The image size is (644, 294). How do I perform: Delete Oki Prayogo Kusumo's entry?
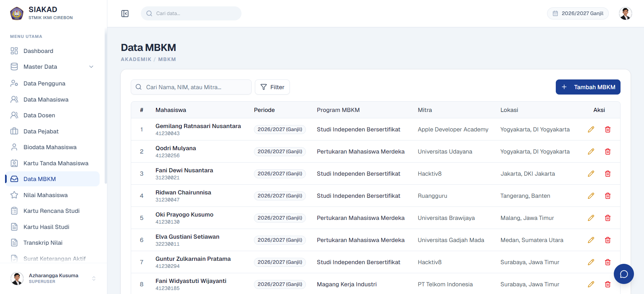click(x=607, y=218)
